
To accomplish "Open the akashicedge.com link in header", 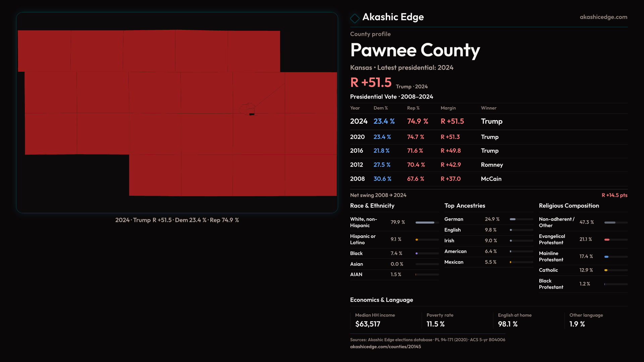I will tap(603, 17).
